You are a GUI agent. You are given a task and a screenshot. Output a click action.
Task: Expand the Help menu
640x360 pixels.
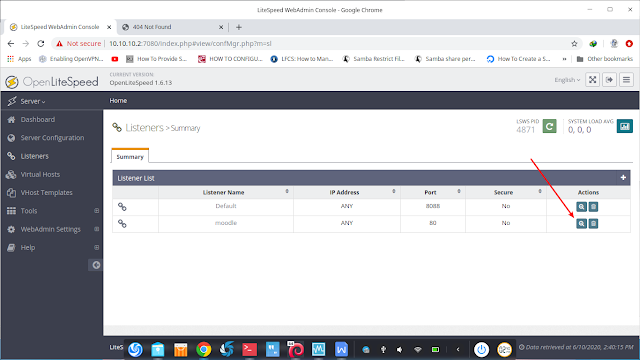click(x=96, y=247)
